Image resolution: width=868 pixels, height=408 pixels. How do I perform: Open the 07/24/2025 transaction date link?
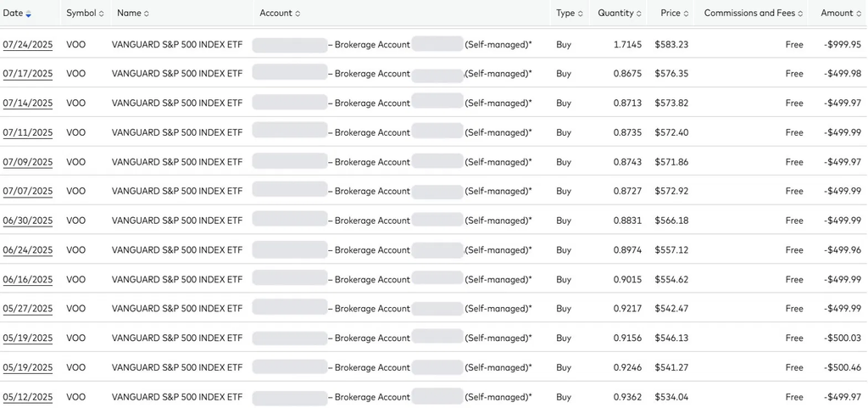28,45
